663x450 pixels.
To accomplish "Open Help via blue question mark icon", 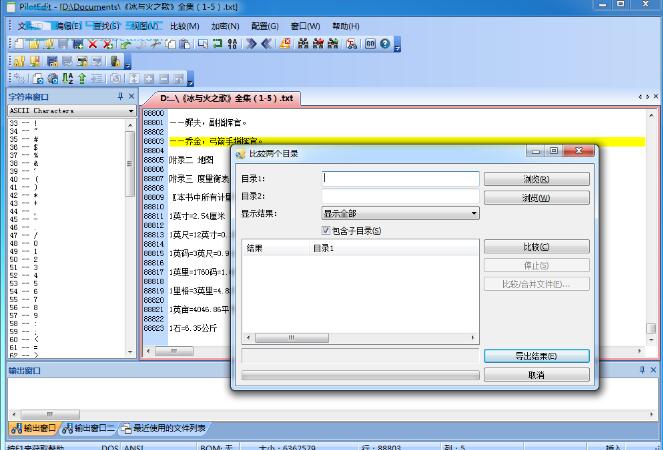I will pos(385,44).
